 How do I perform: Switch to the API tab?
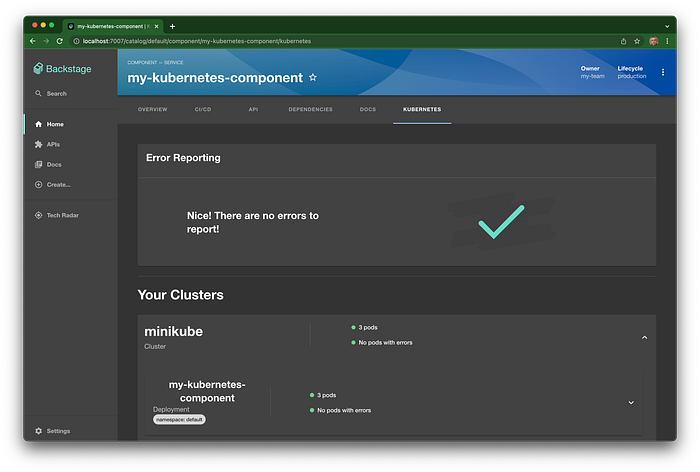pos(253,109)
